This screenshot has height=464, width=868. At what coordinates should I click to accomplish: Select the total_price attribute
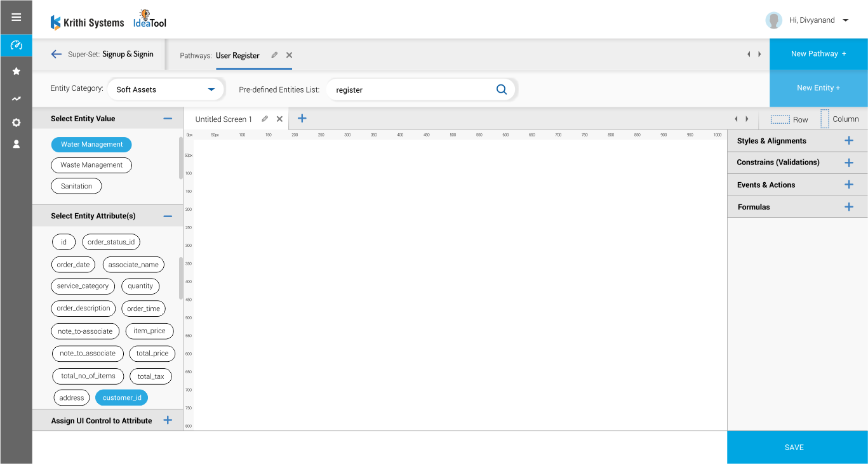[x=152, y=354]
